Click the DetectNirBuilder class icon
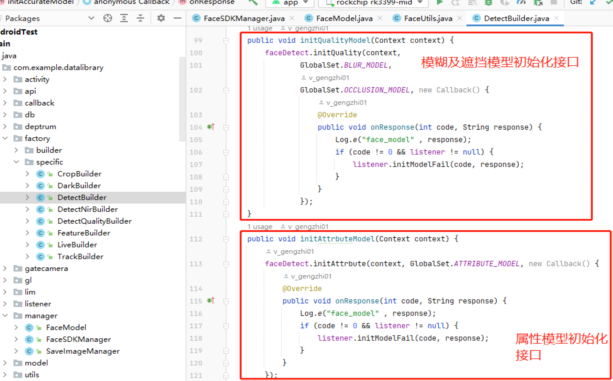This screenshot has height=381, width=613. click(40, 209)
